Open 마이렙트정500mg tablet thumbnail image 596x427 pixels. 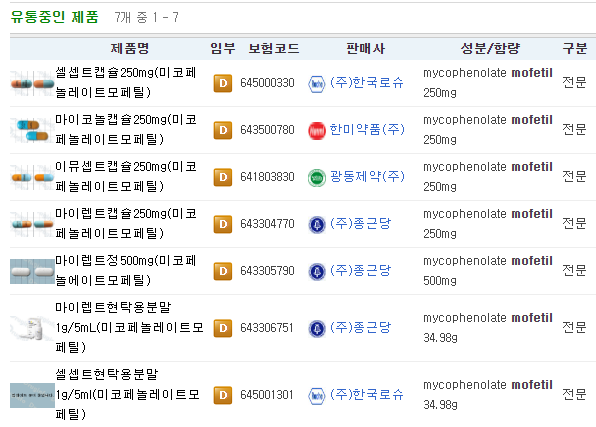[x=32, y=271]
